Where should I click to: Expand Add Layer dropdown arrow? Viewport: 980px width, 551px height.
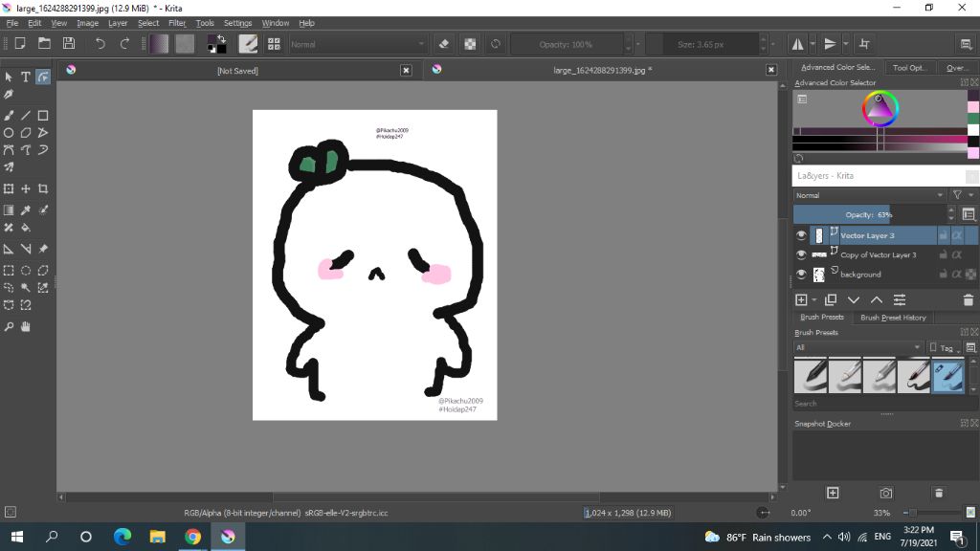tap(814, 300)
